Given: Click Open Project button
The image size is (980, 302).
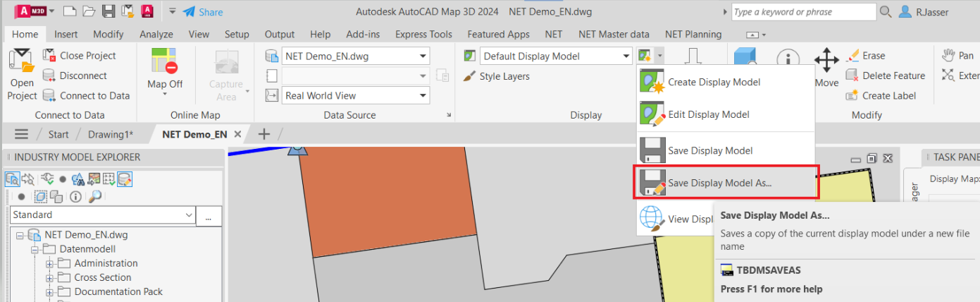Looking at the screenshot, I should pos(22,75).
